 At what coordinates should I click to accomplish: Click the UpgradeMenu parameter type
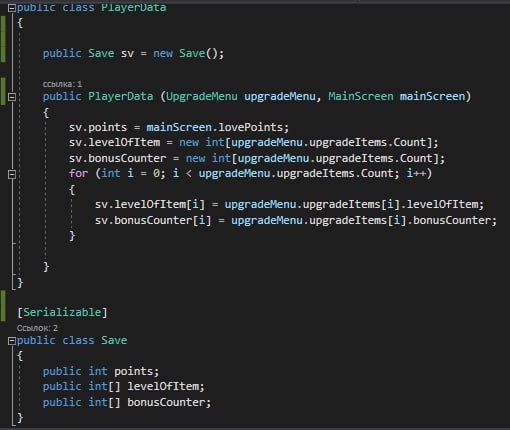coord(202,96)
